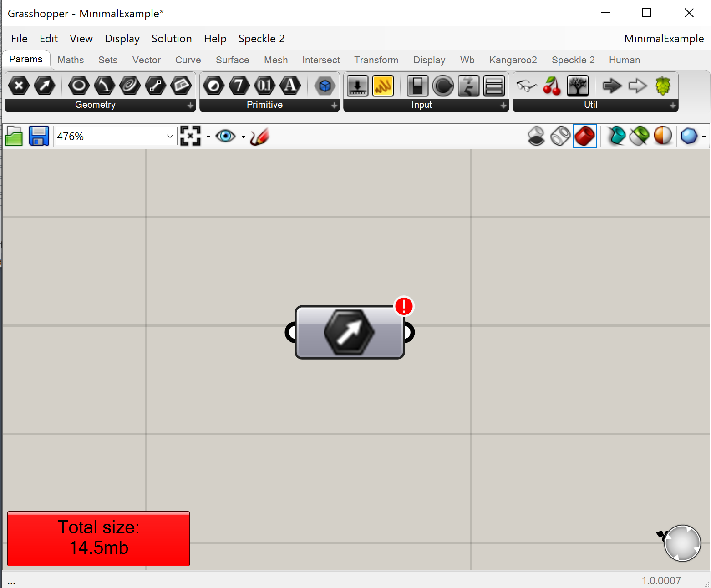The image size is (711, 588).
Task: Select the Boolean Toggle input icon
Action: pos(417,86)
